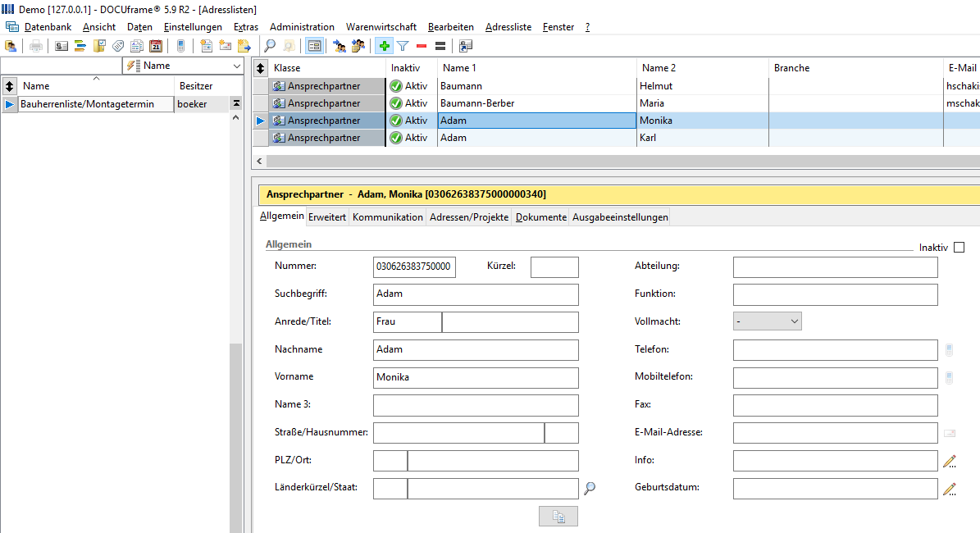Open the calendar icon showing 21
This screenshot has width=980, height=533.
click(x=156, y=46)
